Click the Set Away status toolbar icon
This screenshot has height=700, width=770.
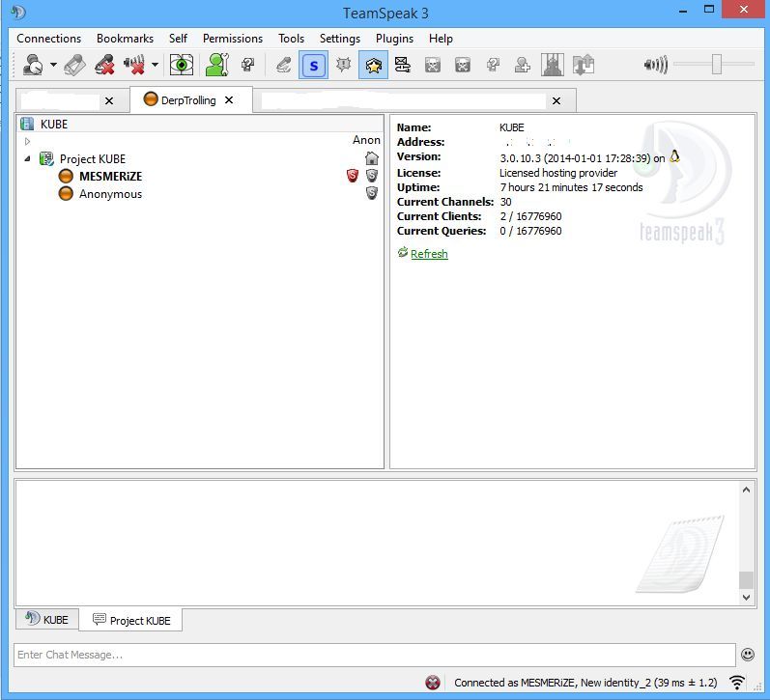click(33, 65)
